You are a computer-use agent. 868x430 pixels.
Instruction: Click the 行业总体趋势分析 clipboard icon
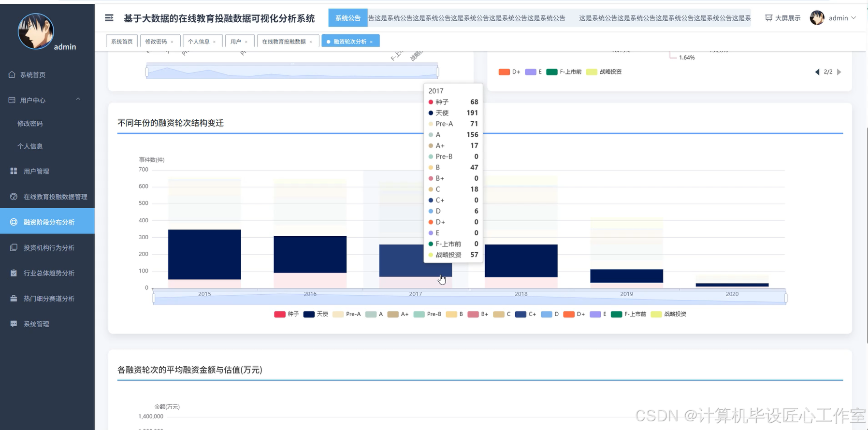[14, 273]
